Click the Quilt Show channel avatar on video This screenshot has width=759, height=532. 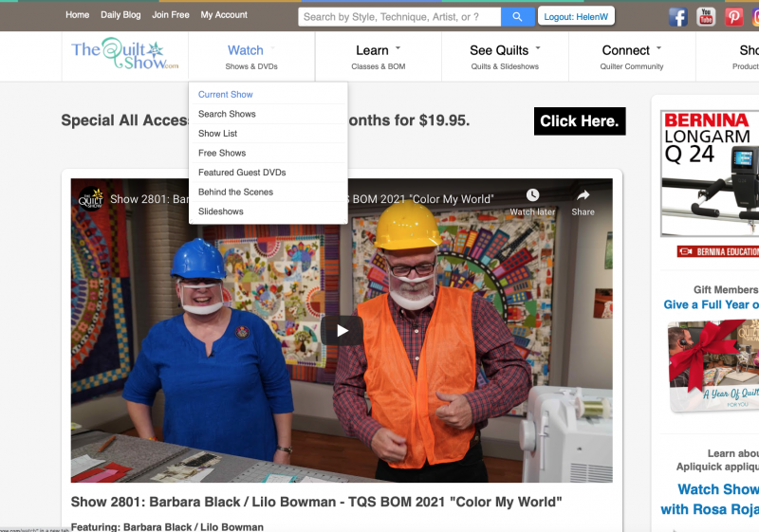click(x=91, y=198)
